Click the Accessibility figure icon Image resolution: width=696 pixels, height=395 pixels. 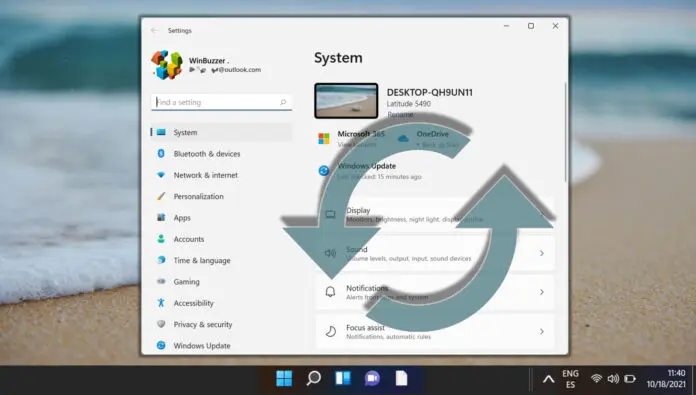161,303
